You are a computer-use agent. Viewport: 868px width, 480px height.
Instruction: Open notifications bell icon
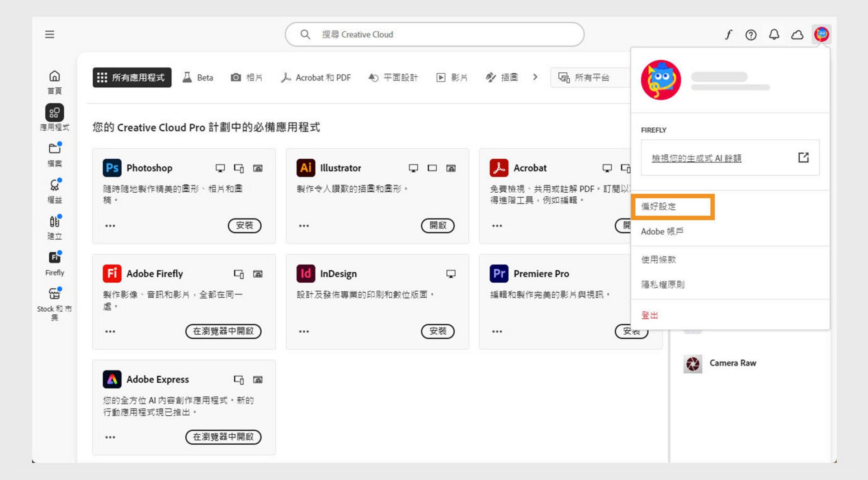[x=774, y=34]
